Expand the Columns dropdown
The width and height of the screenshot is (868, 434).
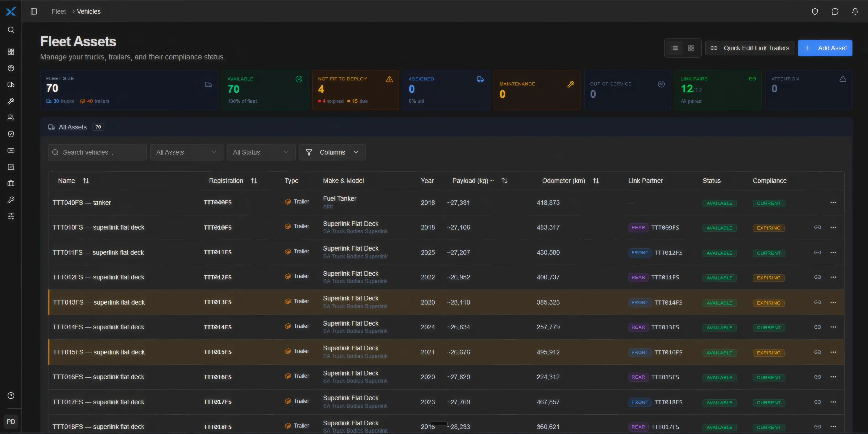(332, 153)
